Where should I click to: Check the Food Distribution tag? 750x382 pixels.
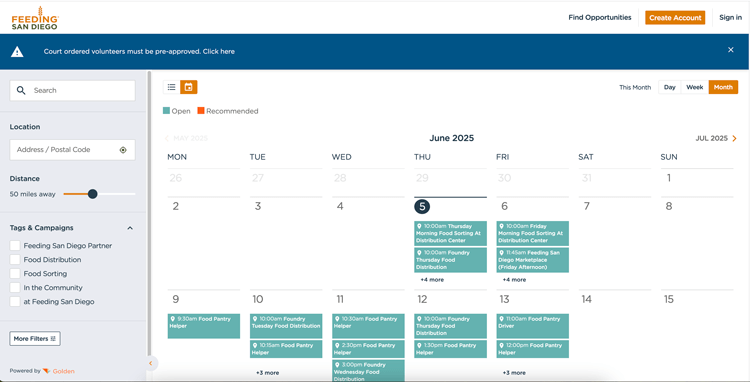[15, 260]
